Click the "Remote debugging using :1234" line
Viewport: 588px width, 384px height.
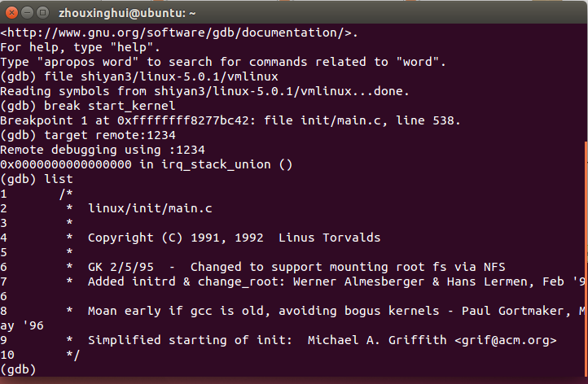pyautogui.click(x=102, y=150)
